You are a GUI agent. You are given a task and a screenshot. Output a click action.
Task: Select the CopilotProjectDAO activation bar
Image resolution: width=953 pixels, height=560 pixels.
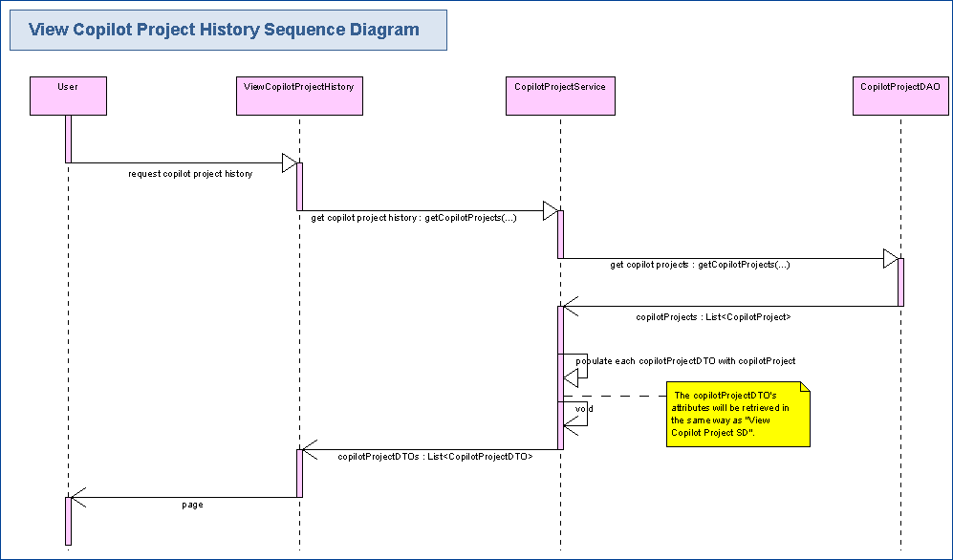[x=900, y=282]
